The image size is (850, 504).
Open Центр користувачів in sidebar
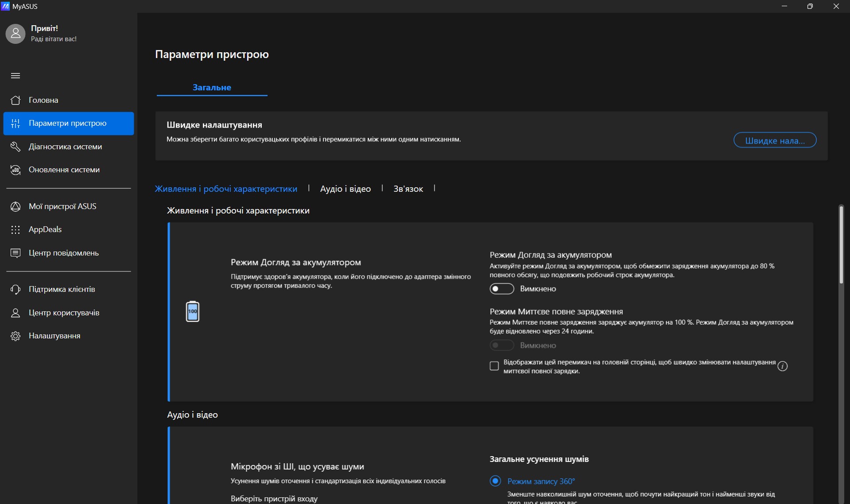(64, 313)
